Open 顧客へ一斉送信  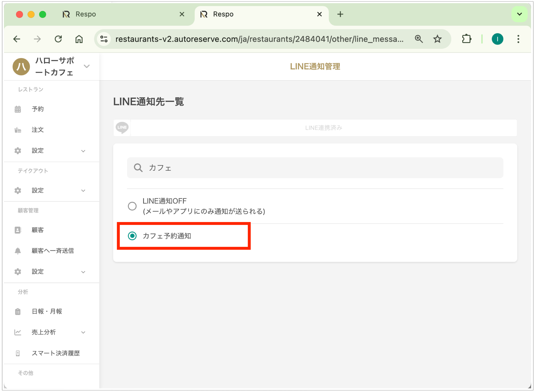[x=53, y=251]
